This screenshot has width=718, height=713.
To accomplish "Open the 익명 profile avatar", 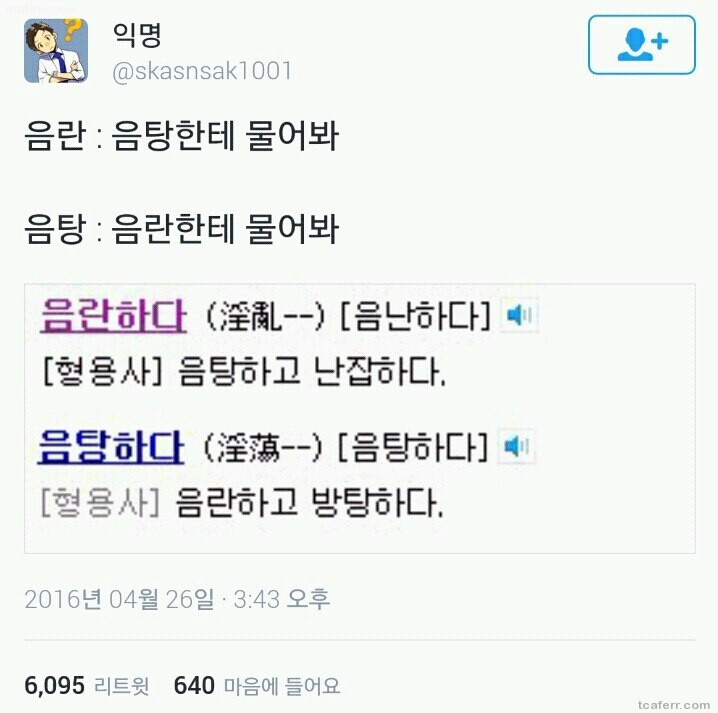I will tap(56, 50).
